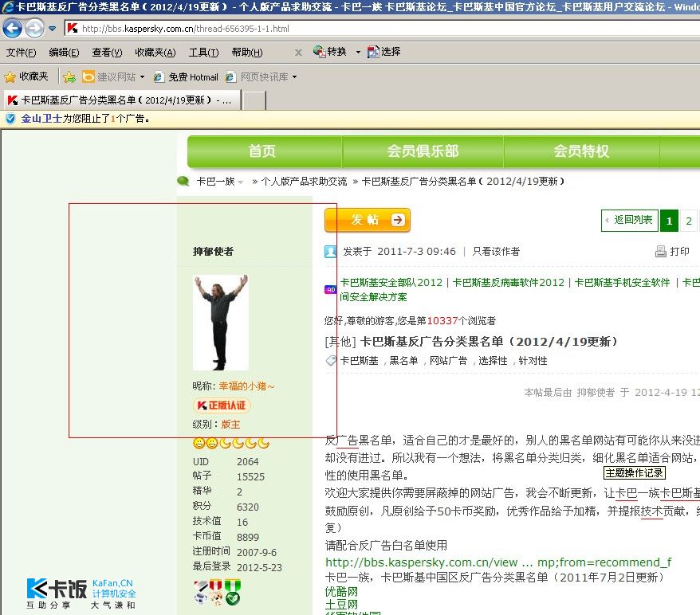Click the user rank smiley icons row

click(x=231, y=443)
